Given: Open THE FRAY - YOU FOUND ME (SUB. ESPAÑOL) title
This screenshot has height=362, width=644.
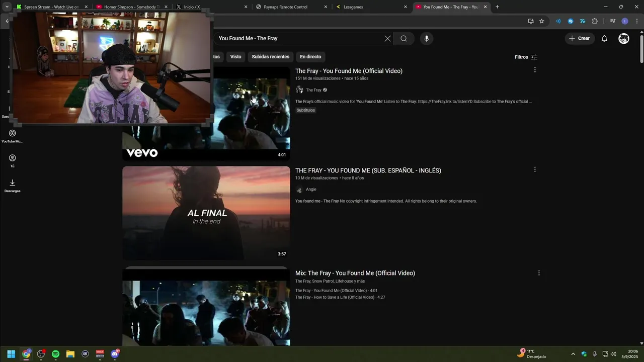Looking at the screenshot, I should (x=368, y=170).
